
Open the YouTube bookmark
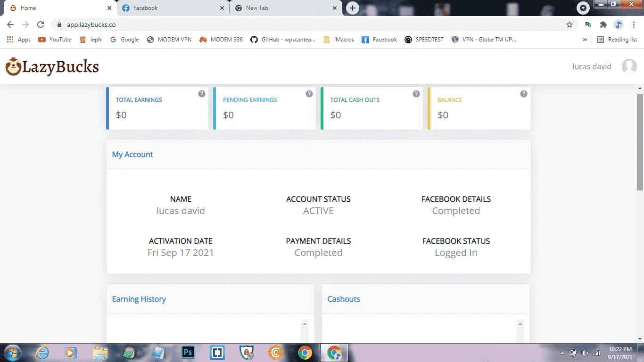click(55, 40)
